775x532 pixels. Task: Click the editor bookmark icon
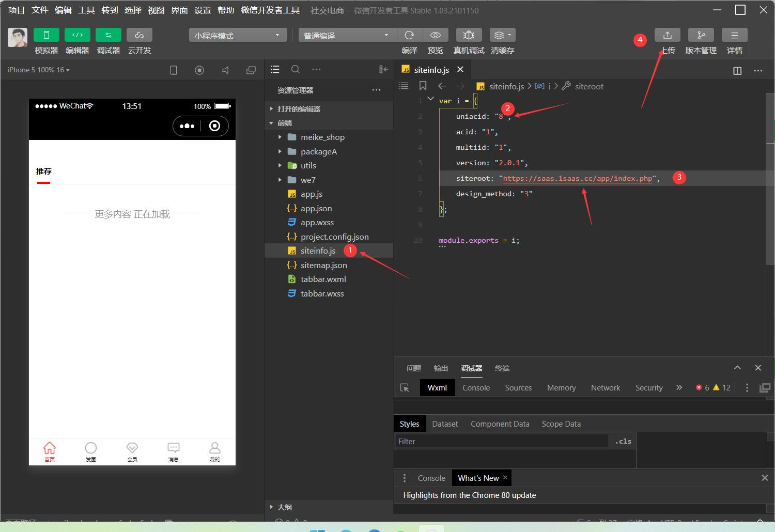(x=423, y=86)
